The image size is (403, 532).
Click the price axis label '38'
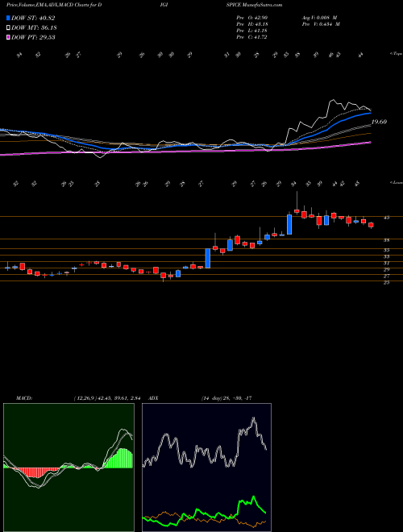click(x=386, y=240)
